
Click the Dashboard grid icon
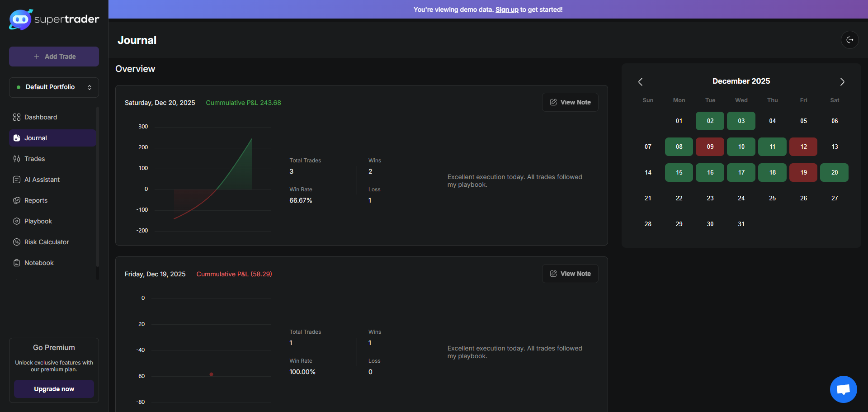[17, 117]
